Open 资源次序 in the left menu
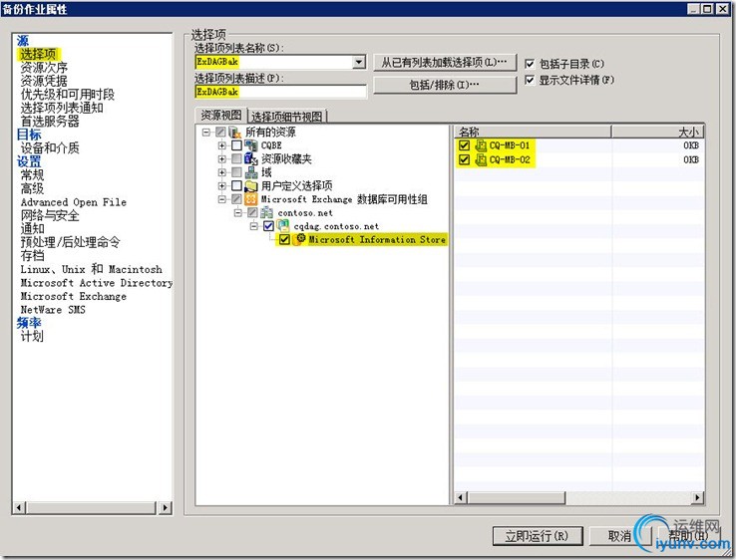This screenshot has width=736, height=560. coord(44,68)
